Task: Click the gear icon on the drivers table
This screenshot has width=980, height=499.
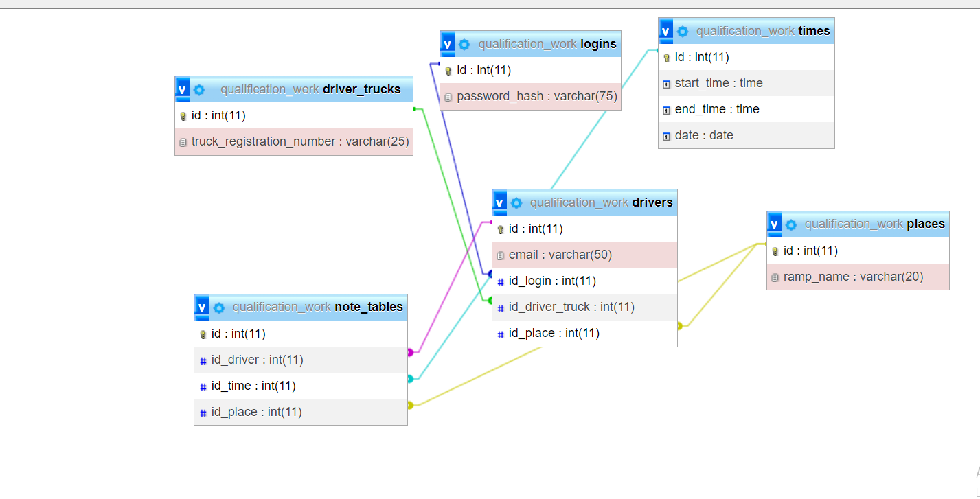Action: coord(516,202)
